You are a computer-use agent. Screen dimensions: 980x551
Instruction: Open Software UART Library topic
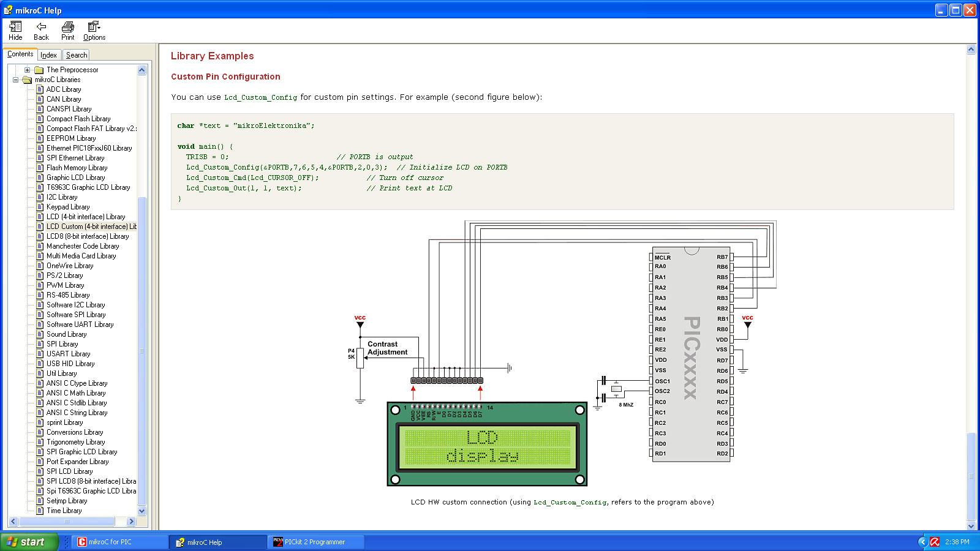point(80,324)
